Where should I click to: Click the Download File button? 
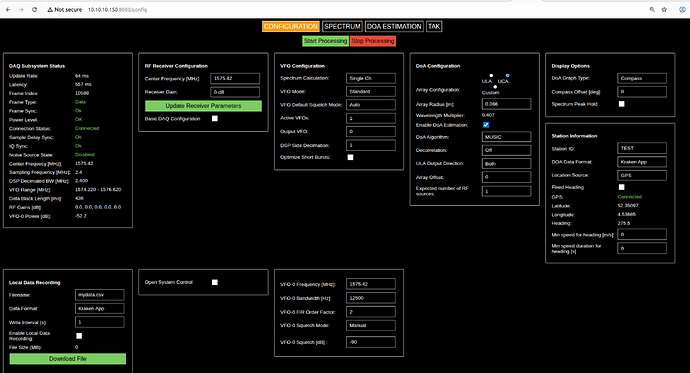point(68,358)
